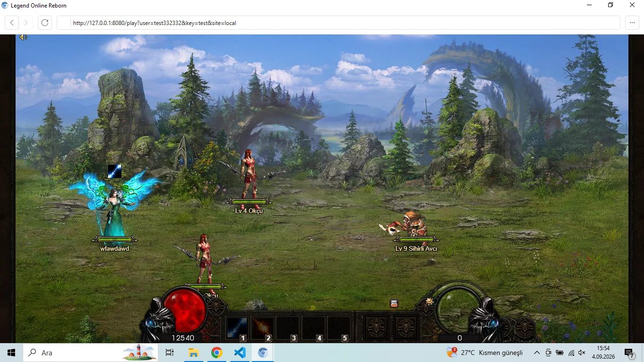Open the clock showing 15:54
644x362 pixels.
pos(603,353)
